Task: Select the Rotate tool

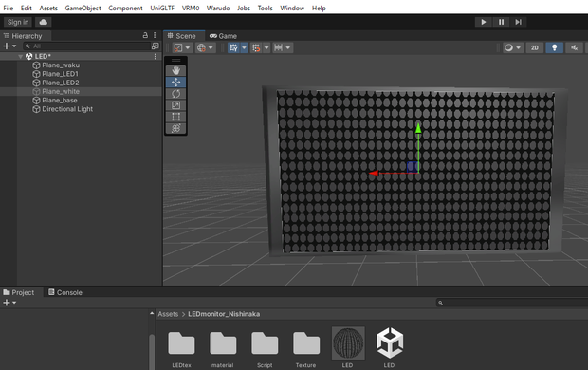Action: pyautogui.click(x=175, y=94)
